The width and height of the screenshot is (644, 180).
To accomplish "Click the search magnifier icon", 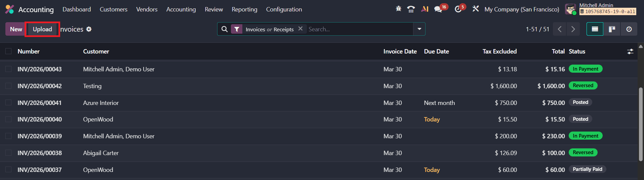I will pyautogui.click(x=225, y=29).
